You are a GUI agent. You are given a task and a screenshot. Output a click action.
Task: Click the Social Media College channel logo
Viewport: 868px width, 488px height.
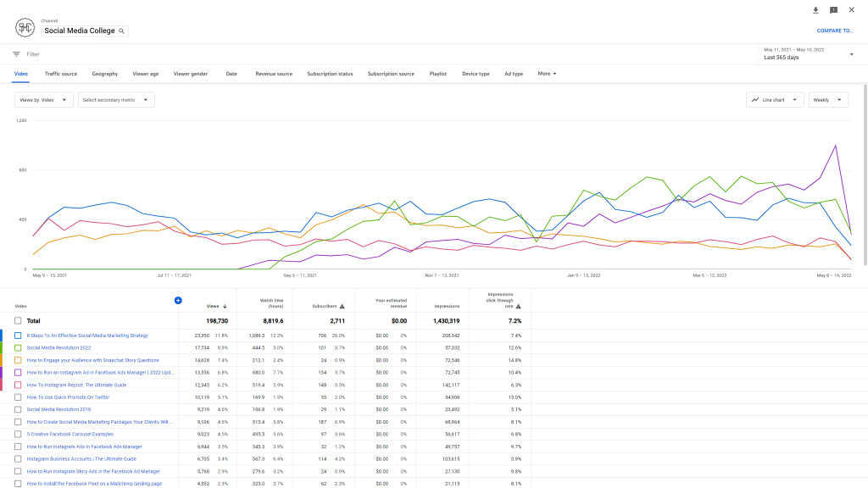click(25, 27)
